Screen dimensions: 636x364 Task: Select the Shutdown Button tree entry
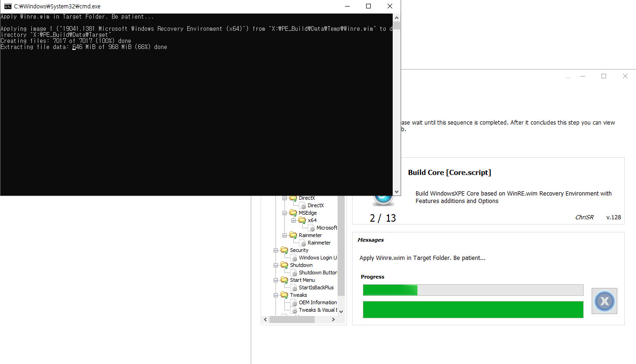pos(318,273)
